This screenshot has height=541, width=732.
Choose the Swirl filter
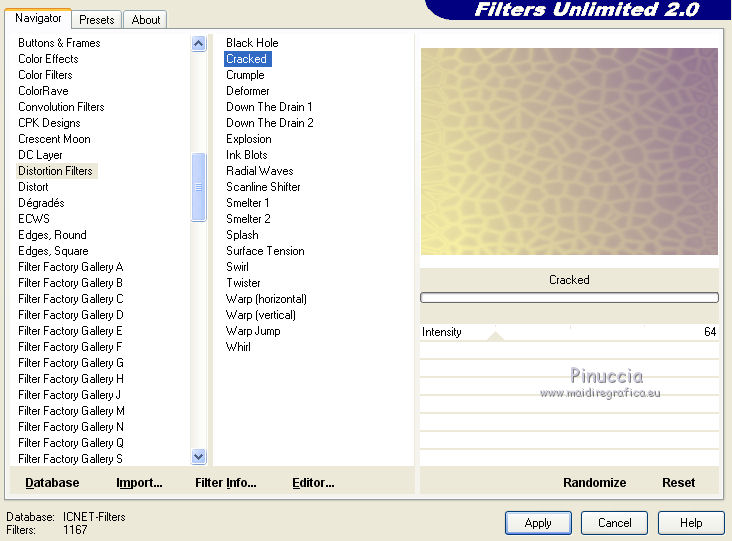237,267
